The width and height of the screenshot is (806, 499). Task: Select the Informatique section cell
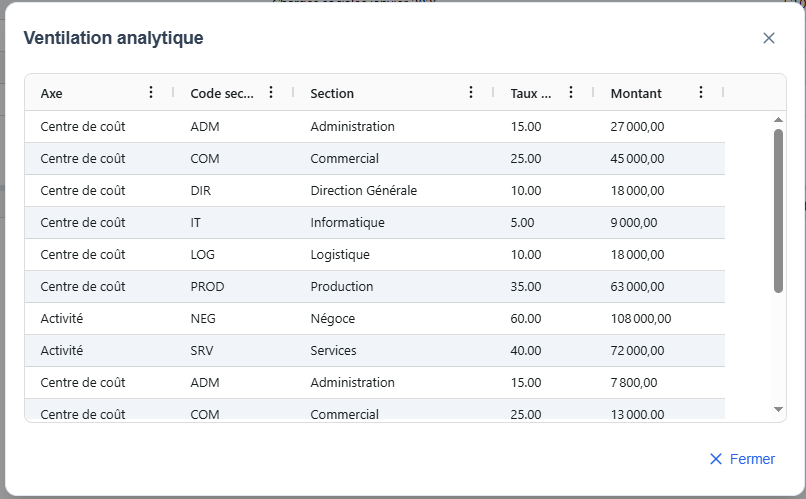coord(347,223)
